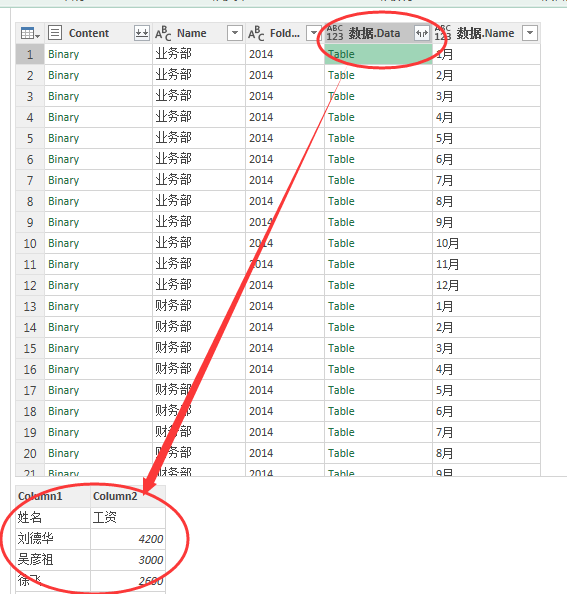
Task: Open the Table link in row 7
Action: click(x=341, y=180)
